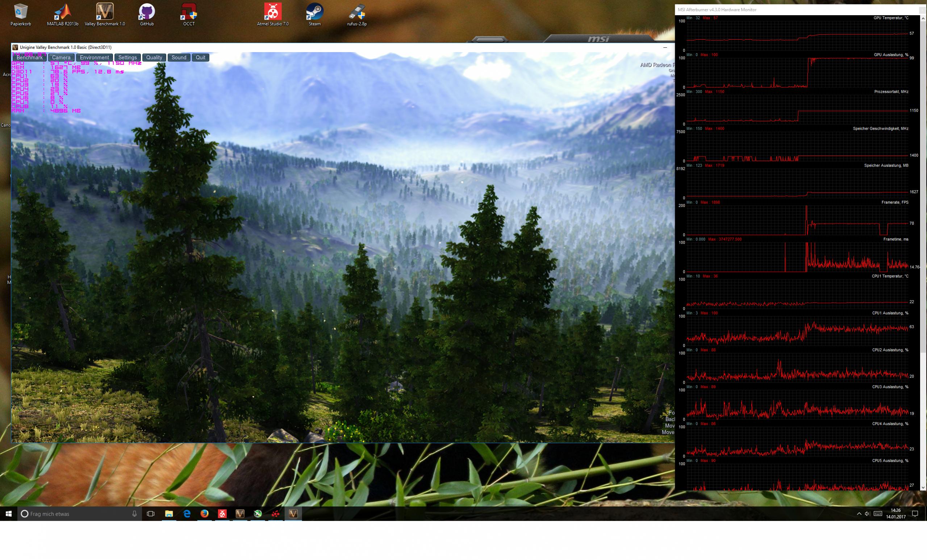Click the first Valley Benchmark taskbar icon

coord(240,513)
